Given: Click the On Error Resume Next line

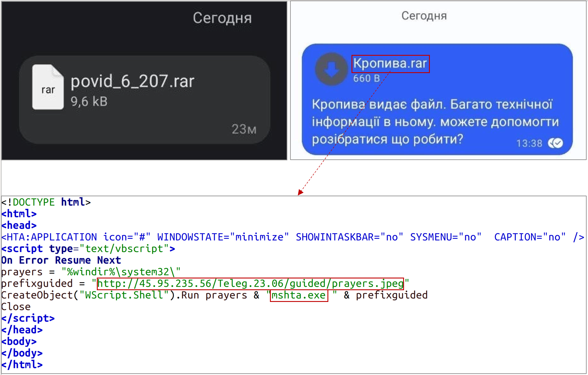Looking at the screenshot, I should click(x=61, y=260).
